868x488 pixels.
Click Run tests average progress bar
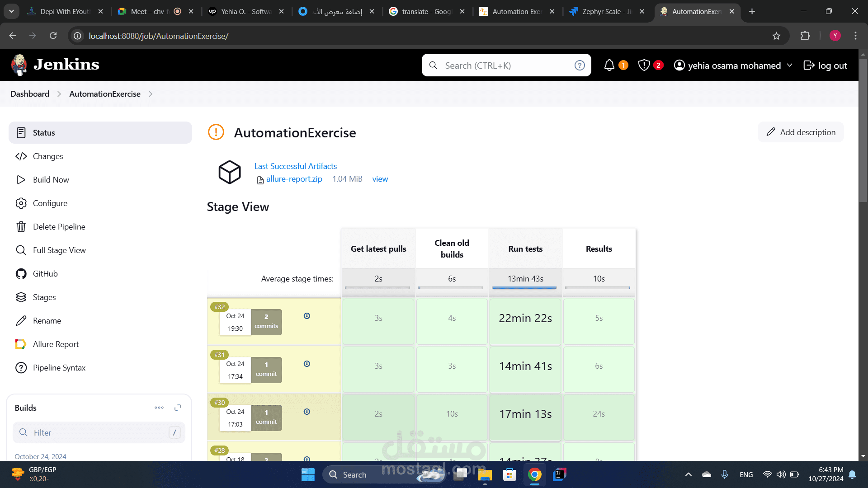pos(524,288)
